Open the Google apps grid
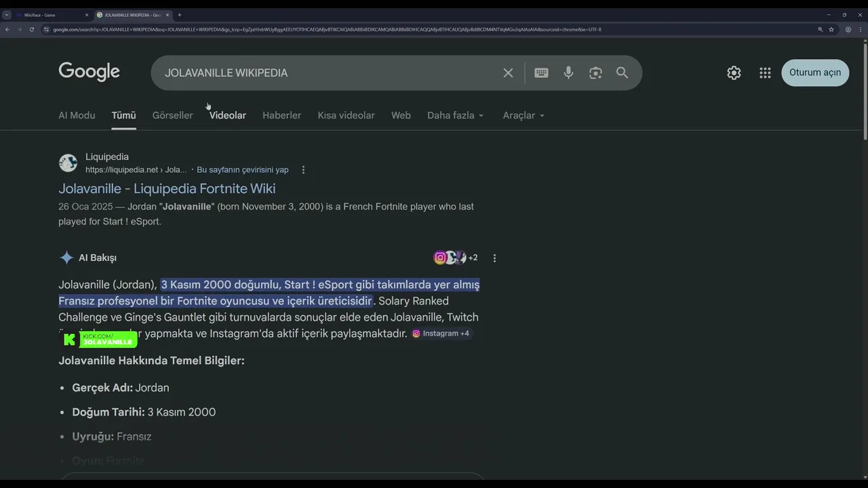Viewport: 868px width, 488px height. click(x=765, y=73)
